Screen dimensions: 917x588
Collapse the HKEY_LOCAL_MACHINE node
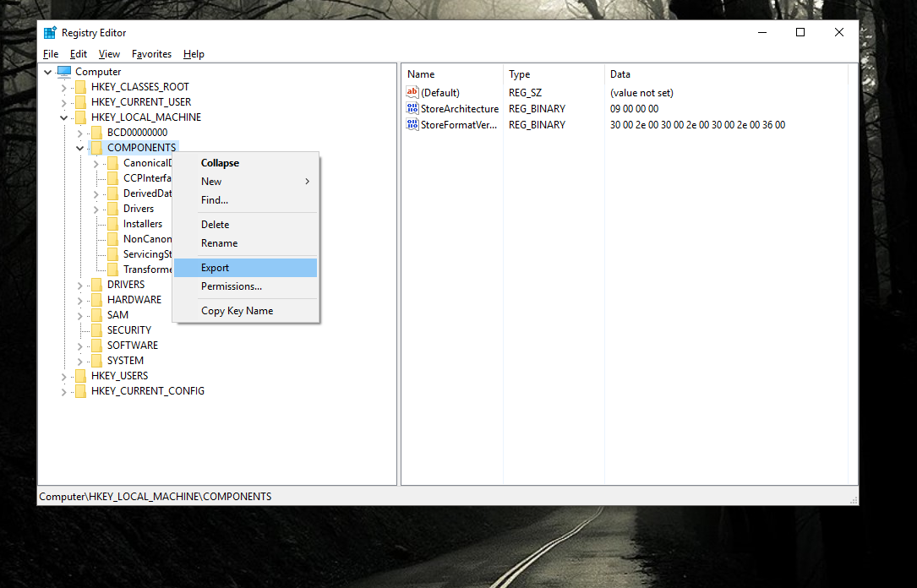[63, 117]
